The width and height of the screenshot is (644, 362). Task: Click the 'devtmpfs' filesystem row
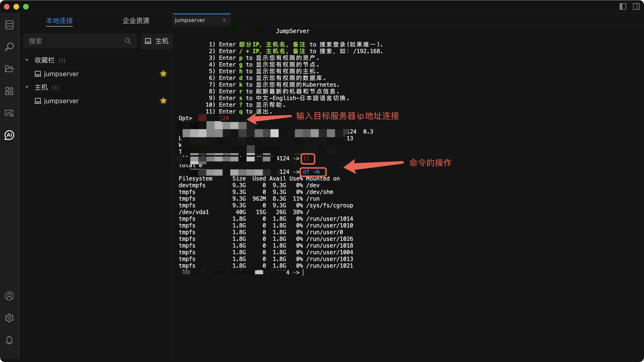[249, 185]
